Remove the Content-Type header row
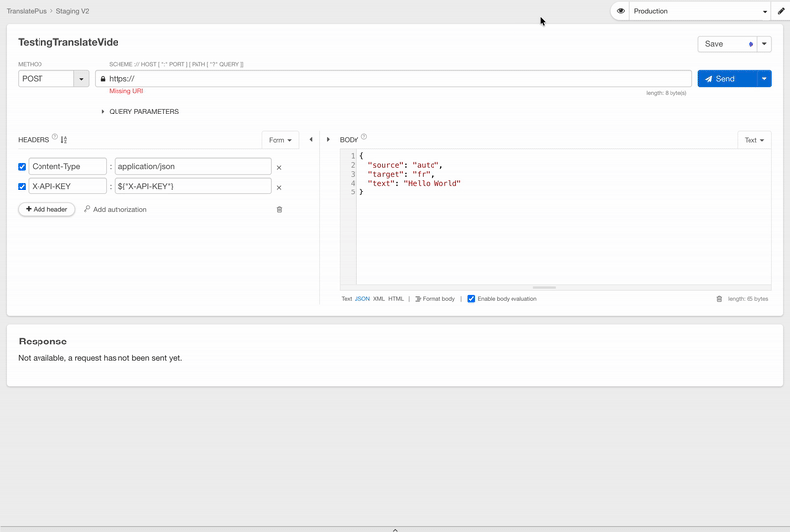This screenshot has height=532, width=790. [x=279, y=167]
